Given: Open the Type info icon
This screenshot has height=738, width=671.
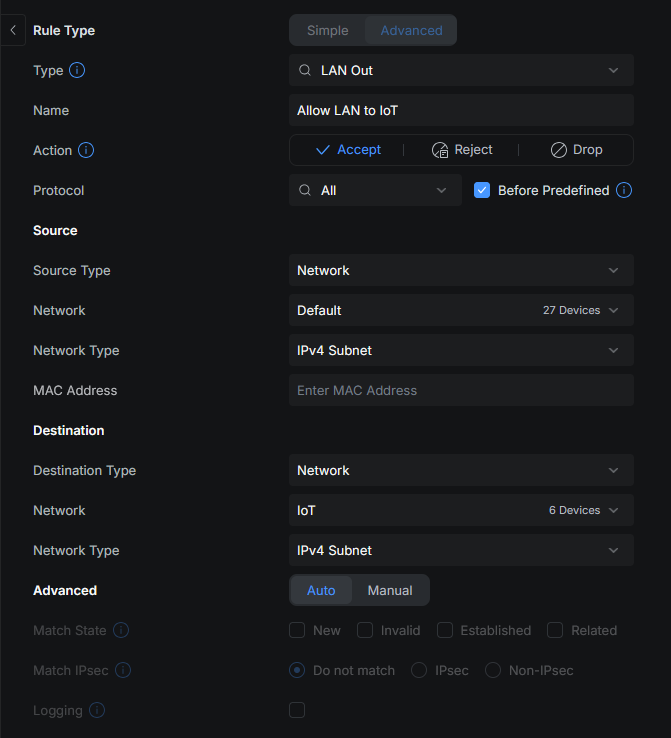Looking at the screenshot, I should (77, 70).
